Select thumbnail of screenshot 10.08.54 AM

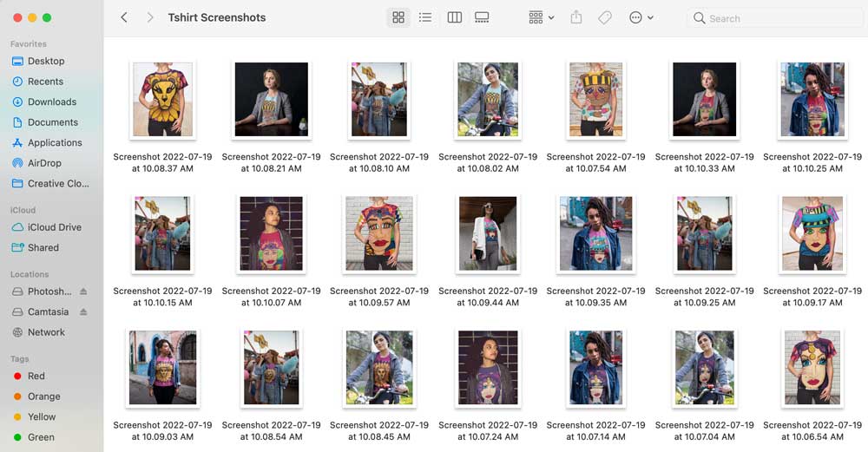click(x=271, y=368)
